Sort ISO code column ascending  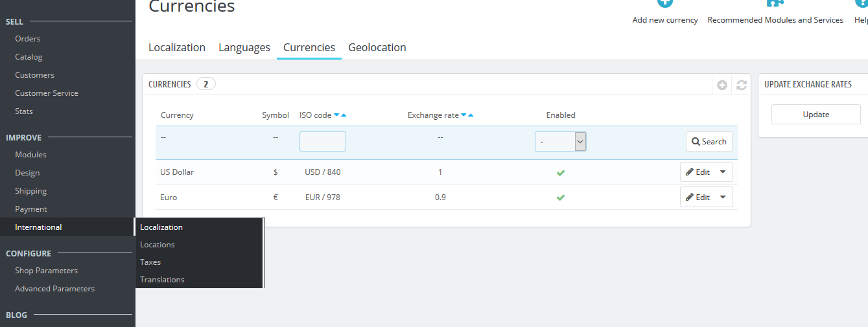click(344, 115)
